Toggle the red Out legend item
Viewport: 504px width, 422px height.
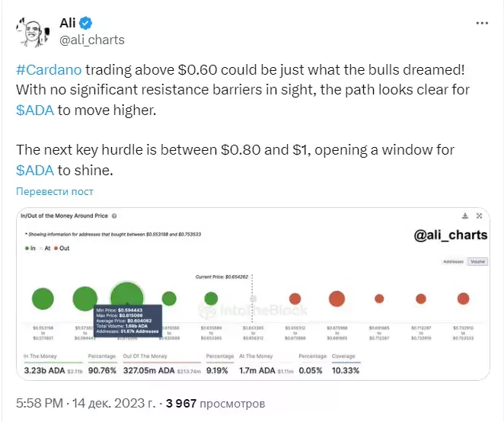(x=62, y=248)
